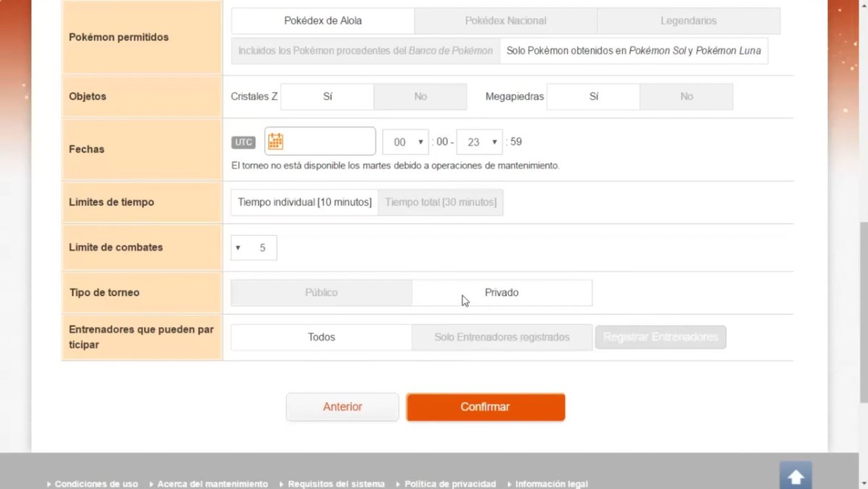
Task: Click the Pokémon permitidos row label
Action: [x=119, y=37]
